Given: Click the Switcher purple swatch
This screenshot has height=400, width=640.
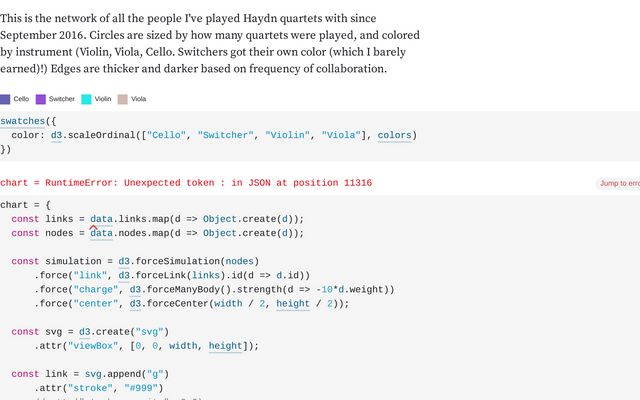Looking at the screenshot, I should pos(40,99).
